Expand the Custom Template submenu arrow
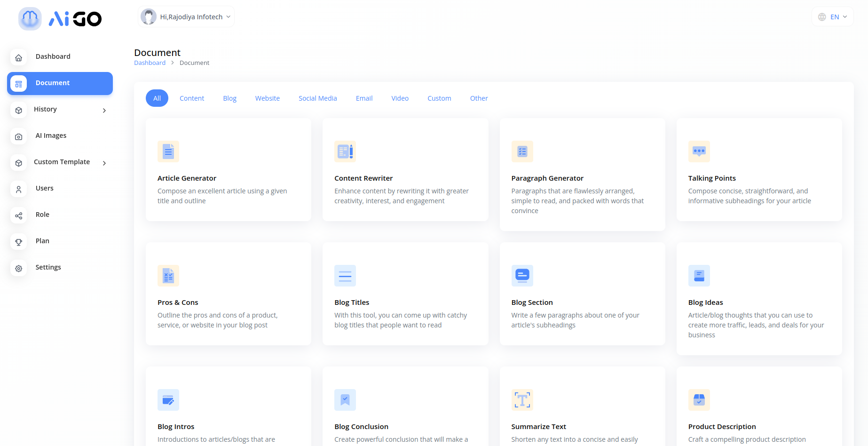Viewport: 868px width, 446px height. 104,163
